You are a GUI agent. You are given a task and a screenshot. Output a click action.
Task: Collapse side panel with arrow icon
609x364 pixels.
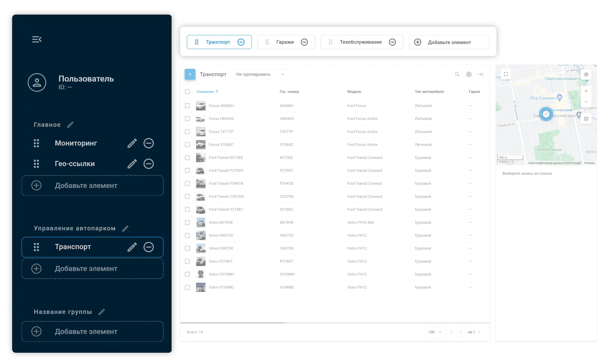click(480, 74)
